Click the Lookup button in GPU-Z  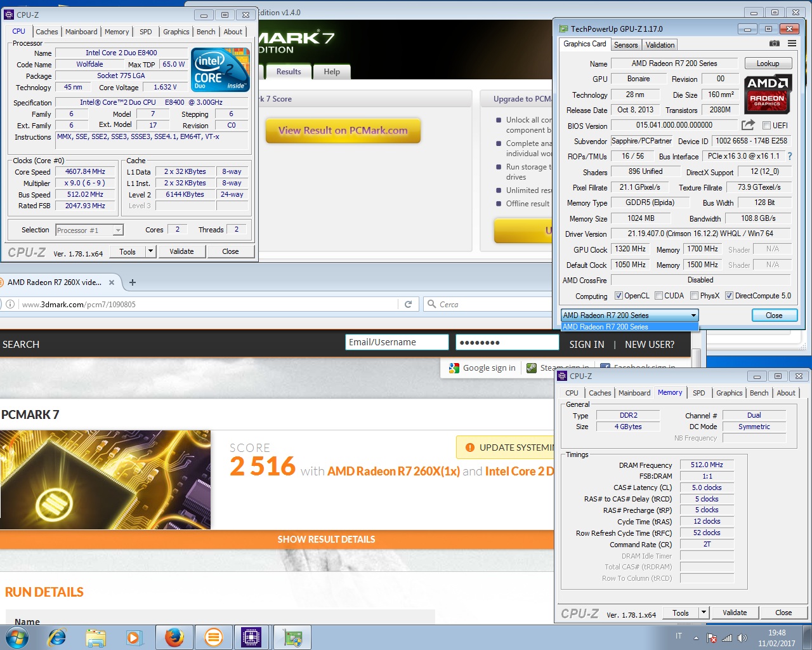tap(768, 63)
